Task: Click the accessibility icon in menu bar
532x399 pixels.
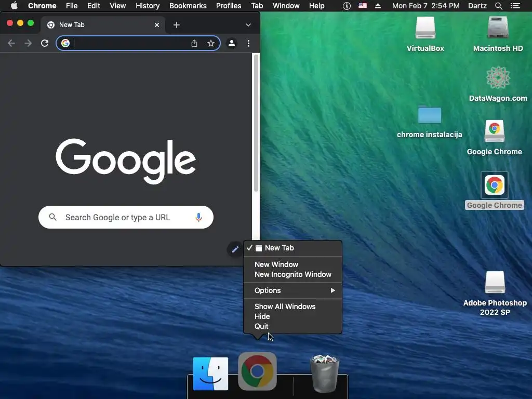Action: click(347, 6)
